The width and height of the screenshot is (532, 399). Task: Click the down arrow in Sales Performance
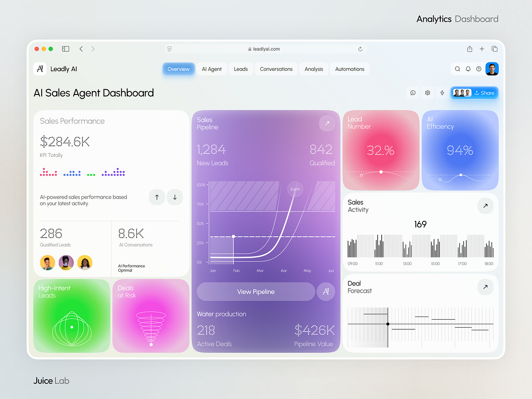coord(175,197)
